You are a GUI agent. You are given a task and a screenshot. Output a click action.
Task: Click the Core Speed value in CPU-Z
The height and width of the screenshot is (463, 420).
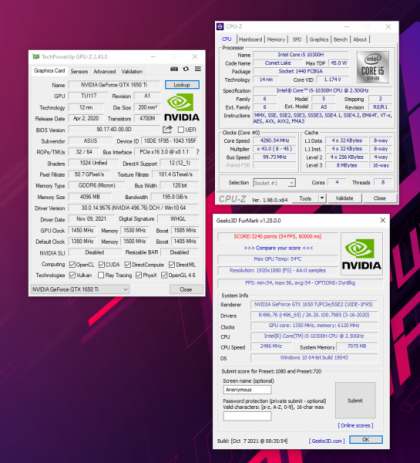(x=275, y=141)
